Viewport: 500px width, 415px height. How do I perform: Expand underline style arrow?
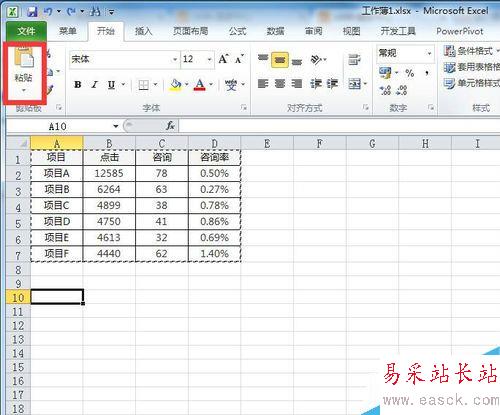(x=123, y=85)
